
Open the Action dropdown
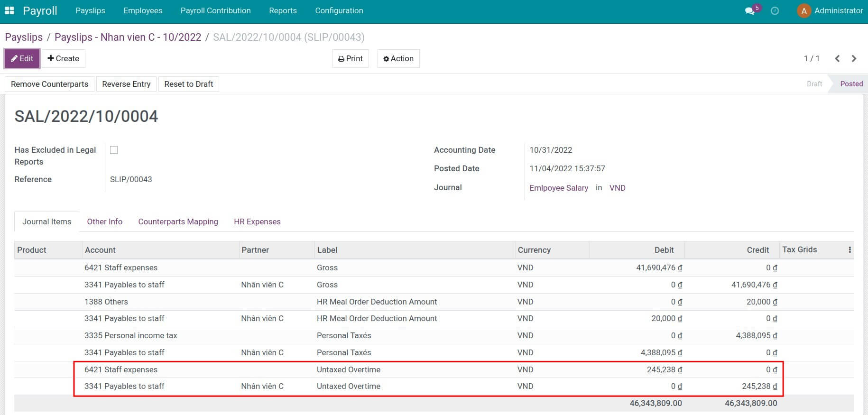click(398, 59)
